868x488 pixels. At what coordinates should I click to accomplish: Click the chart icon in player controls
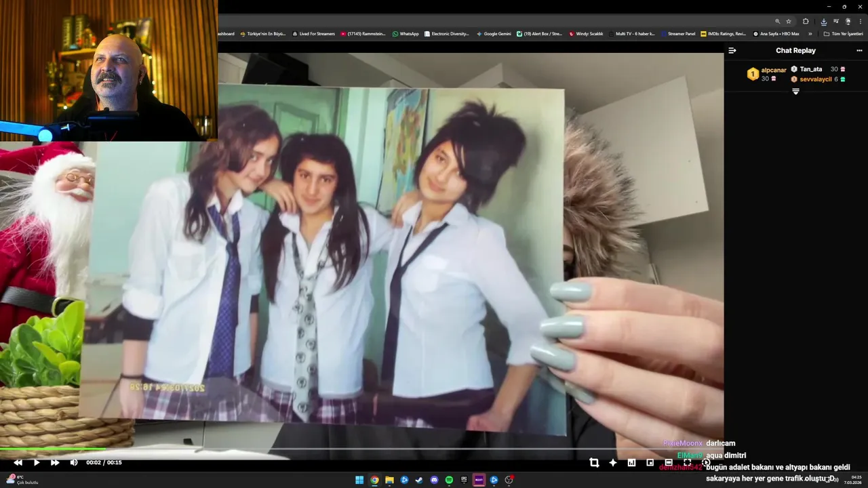click(x=631, y=462)
